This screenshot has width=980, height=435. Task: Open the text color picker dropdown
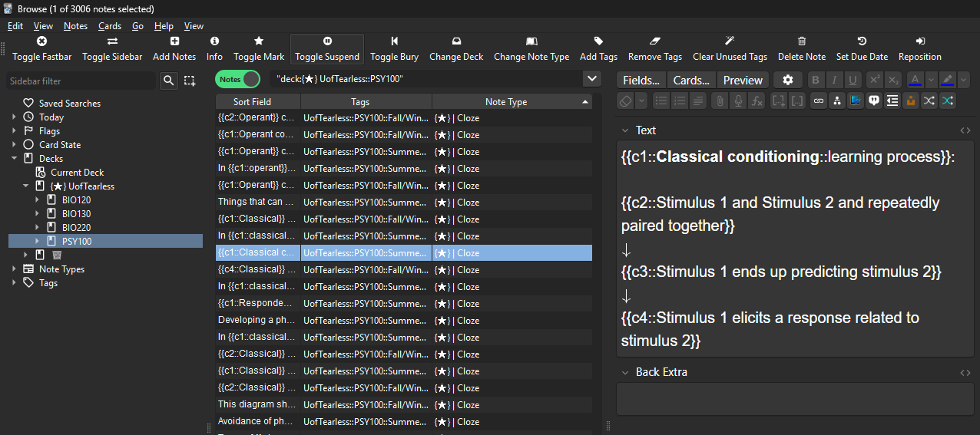coord(931,80)
